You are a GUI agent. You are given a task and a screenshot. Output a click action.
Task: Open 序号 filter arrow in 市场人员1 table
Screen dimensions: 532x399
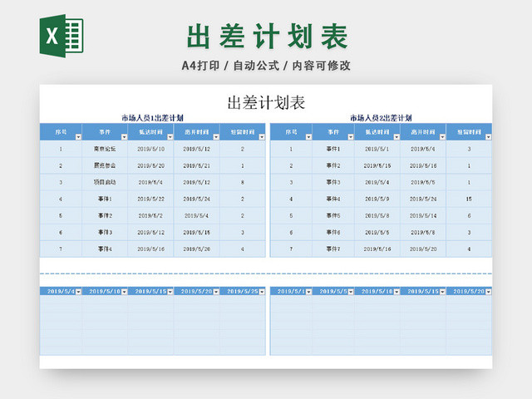coord(78,137)
